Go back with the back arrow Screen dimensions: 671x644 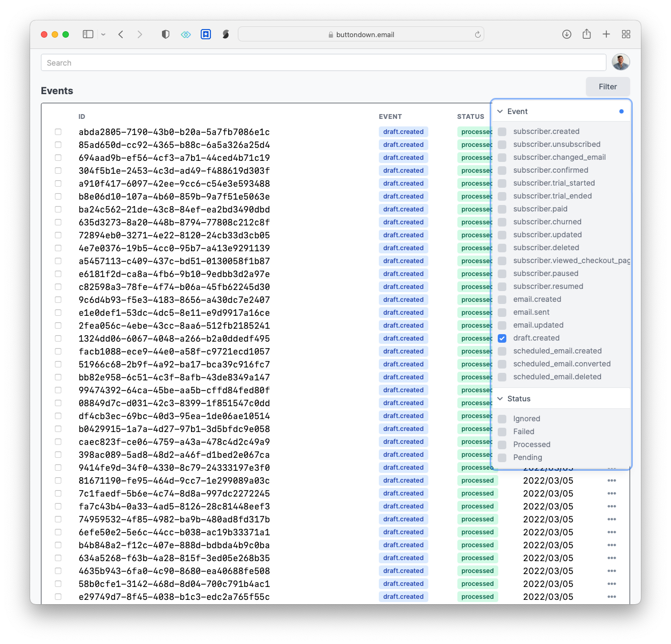[121, 34]
